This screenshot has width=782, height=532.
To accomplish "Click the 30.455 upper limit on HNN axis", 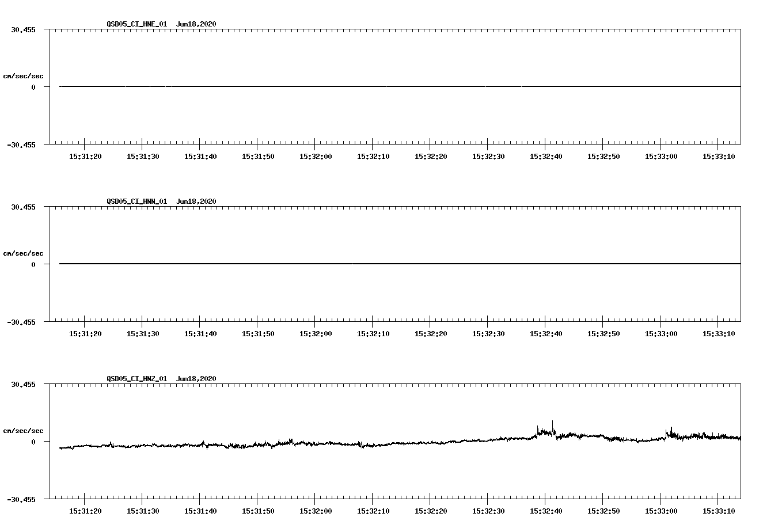I will point(23,207).
